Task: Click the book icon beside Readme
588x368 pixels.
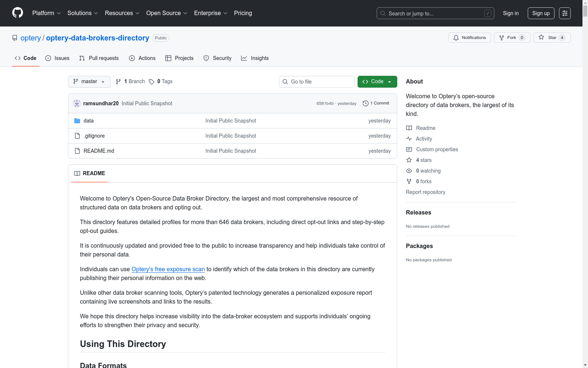Action: click(x=409, y=128)
